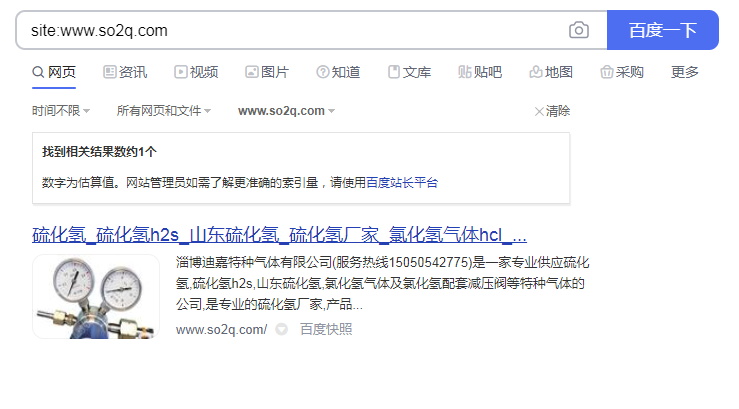Open the 更多 menu
The height and width of the screenshot is (409, 739).
(685, 72)
